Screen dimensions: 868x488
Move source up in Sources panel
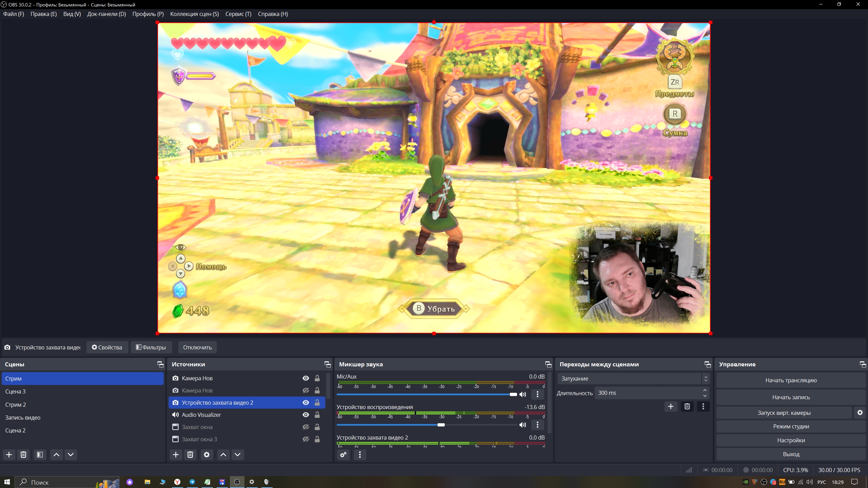tap(223, 454)
